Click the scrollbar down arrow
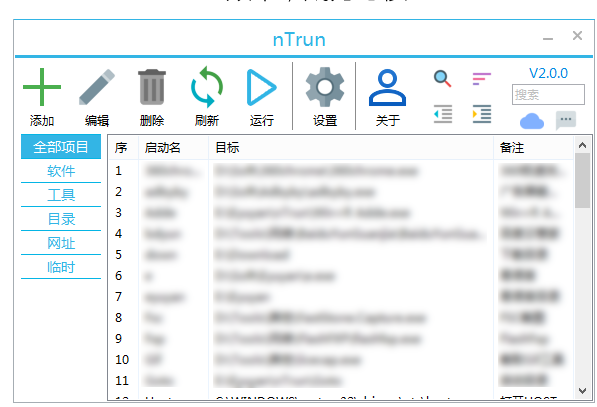The height and width of the screenshot is (407, 597). click(582, 391)
